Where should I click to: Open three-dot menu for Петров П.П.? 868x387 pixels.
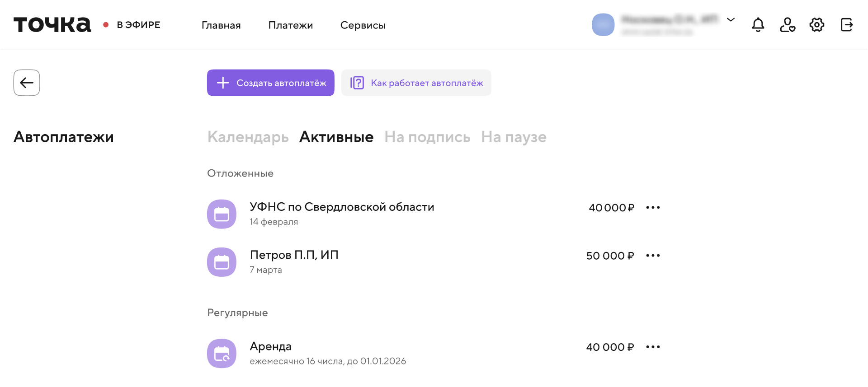click(653, 256)
